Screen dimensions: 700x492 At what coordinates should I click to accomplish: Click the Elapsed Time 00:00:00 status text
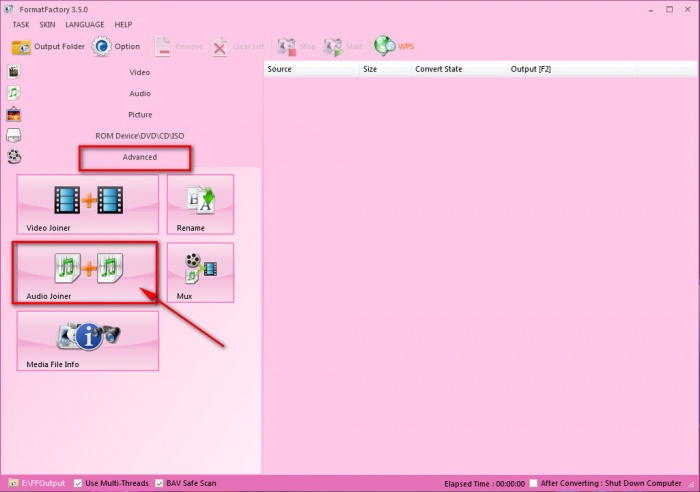coord(484,484)
